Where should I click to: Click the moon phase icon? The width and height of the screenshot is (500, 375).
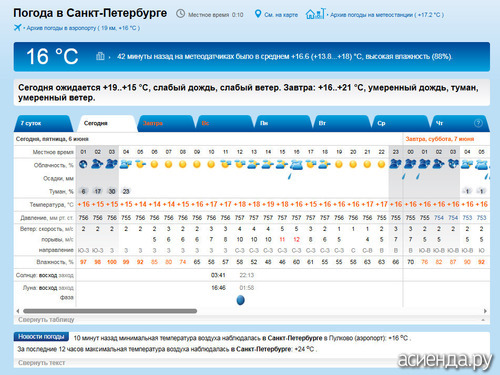point(240,300)
